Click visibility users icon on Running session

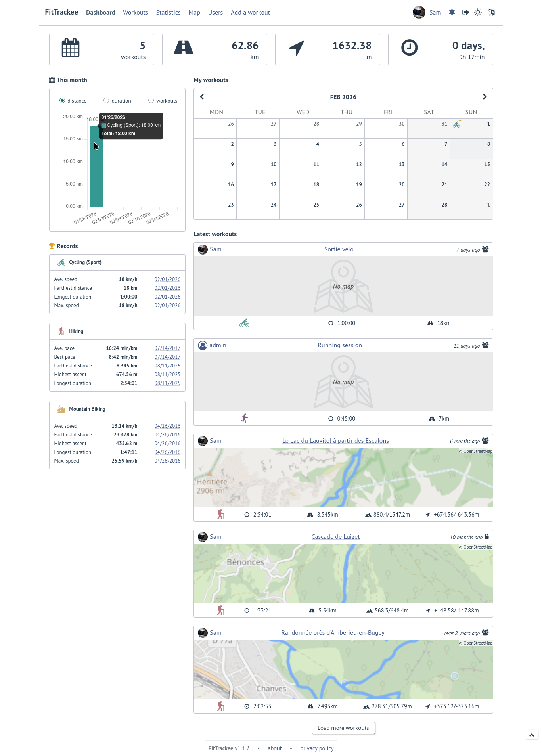tap(485, 345)
